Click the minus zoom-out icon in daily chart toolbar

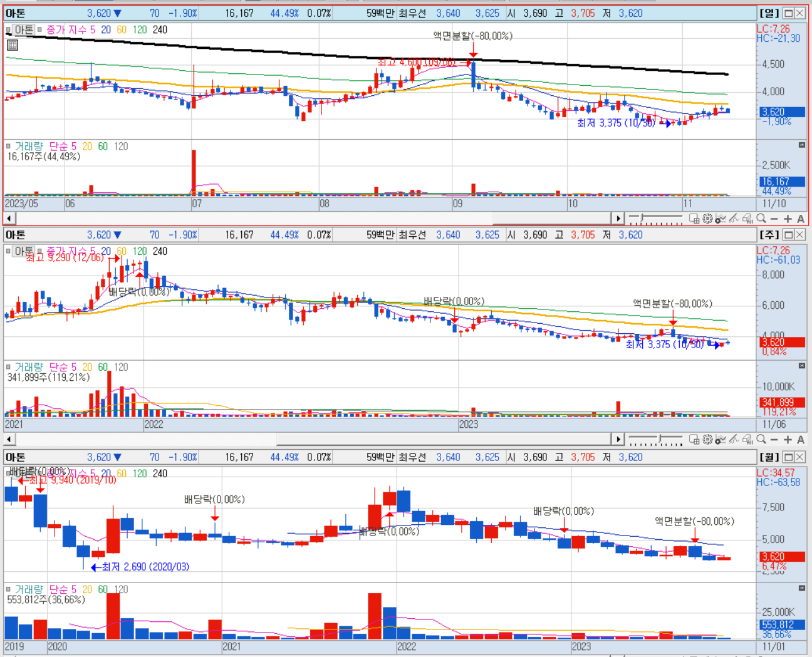tap(774, 219)
